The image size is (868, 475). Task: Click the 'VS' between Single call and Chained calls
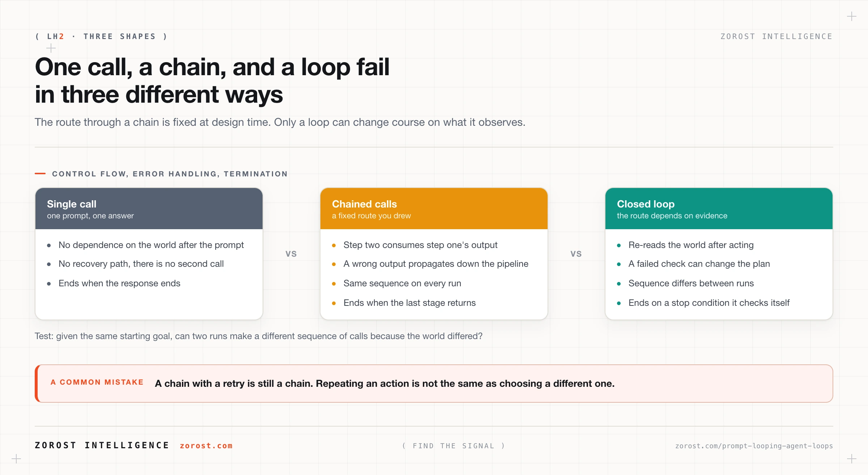pos(291,254)
